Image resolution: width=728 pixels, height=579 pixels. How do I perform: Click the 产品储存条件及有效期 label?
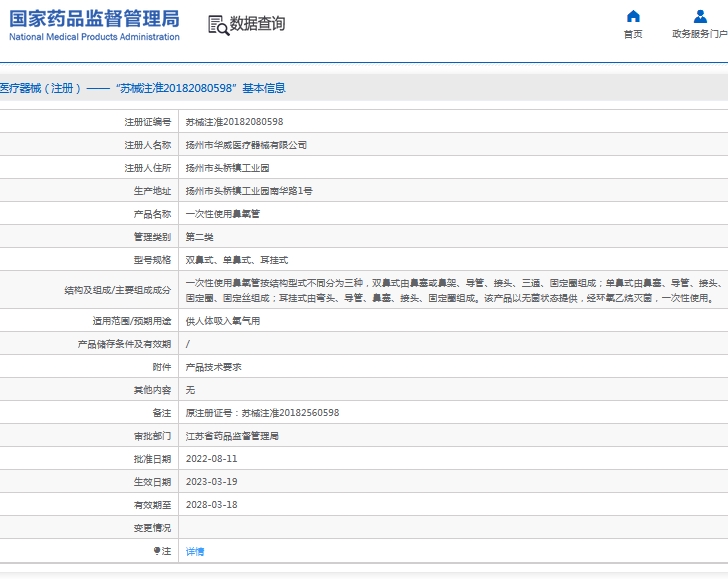124,344
